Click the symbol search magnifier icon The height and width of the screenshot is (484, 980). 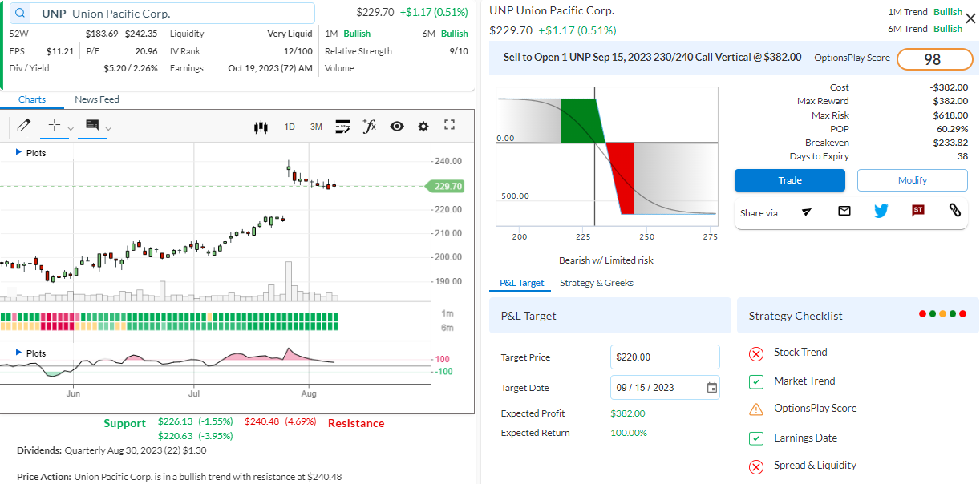click(20, 14)
